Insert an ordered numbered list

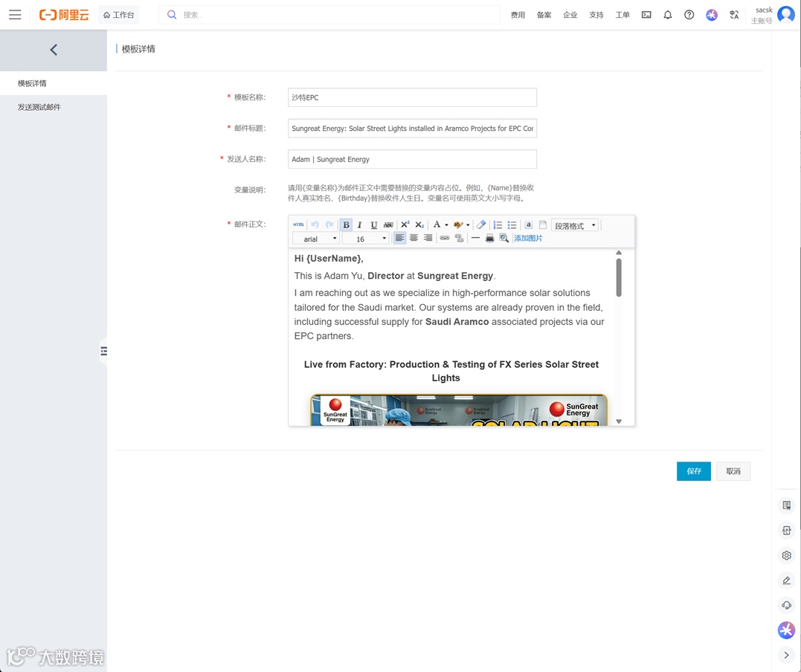click(498, 224)
